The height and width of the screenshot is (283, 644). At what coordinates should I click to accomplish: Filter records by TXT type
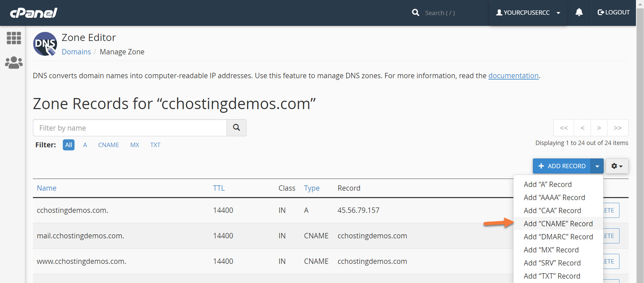tap(155, 145)
